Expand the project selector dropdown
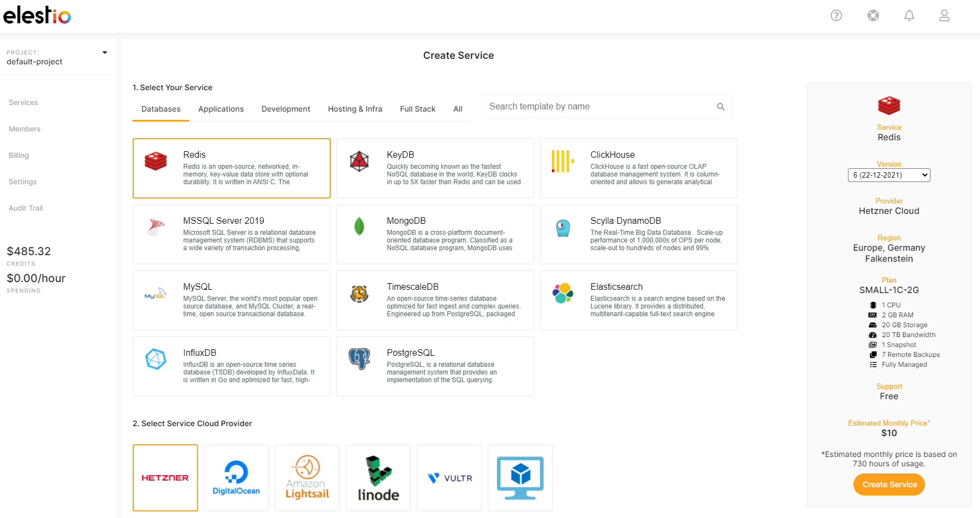Screen dimensions: 980x518 [105, 53]
